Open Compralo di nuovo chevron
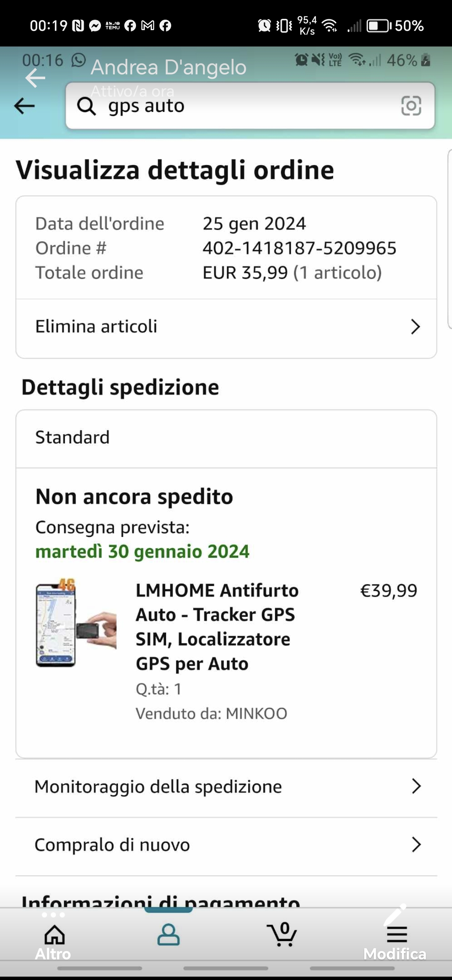Image resolution: width=452 pixels, height=980 pixels. click(416, 845)
